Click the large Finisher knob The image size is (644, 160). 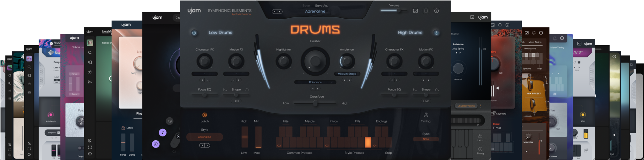315,61
